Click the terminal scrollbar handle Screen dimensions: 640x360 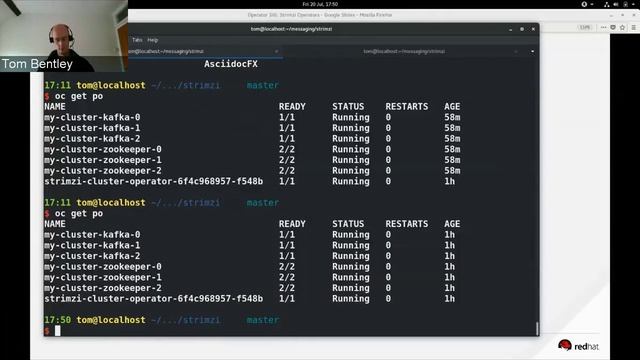(537, 328)
